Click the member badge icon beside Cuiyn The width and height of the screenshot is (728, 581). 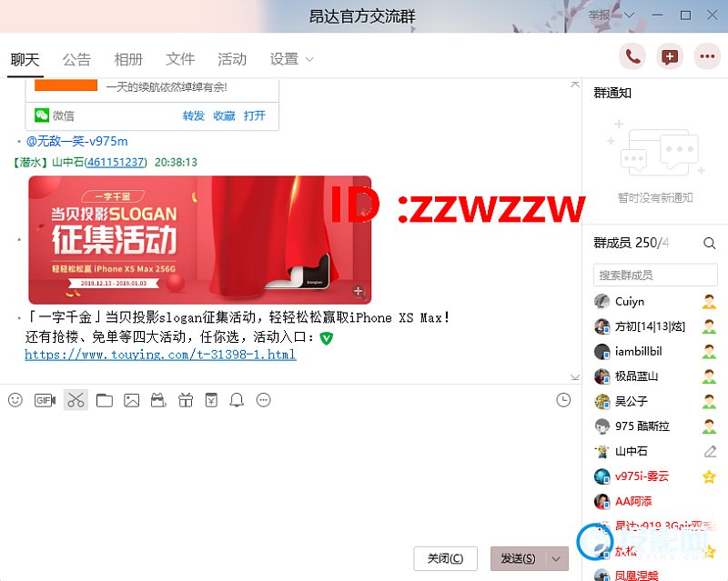709,302
